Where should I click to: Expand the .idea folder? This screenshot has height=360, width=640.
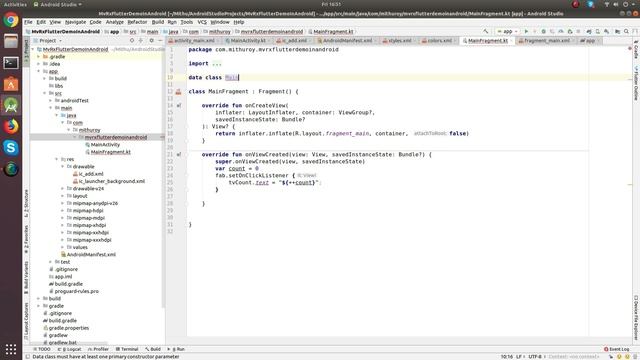pos(38,64)
